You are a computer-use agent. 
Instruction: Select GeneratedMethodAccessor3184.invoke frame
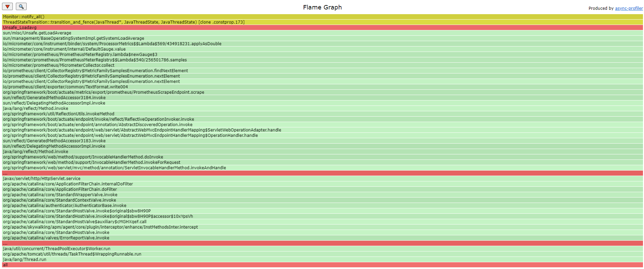click(322, 98)
